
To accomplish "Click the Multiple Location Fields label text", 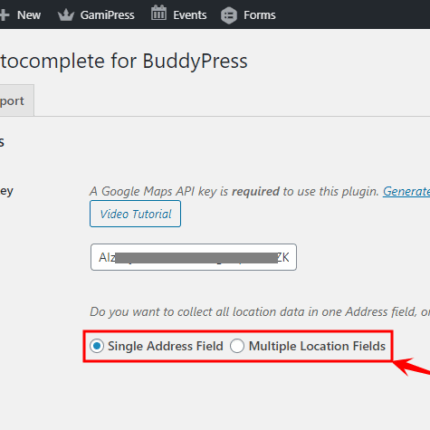I will point(317,346).
